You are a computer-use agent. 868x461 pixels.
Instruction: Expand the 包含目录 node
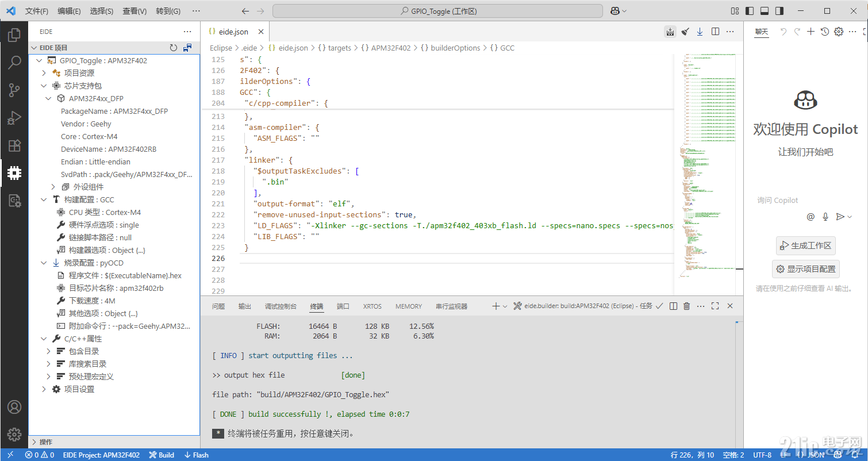coord(48,351)
